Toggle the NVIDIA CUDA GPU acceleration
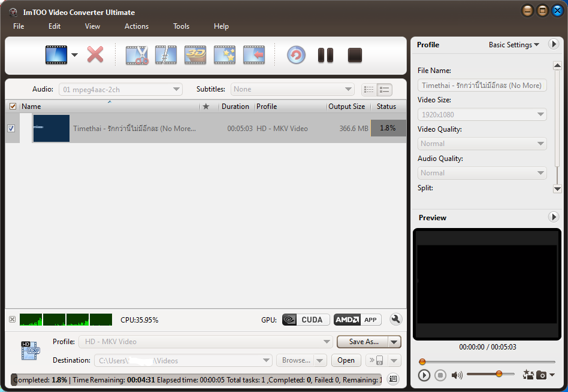The image size is (568, 392). pos(306,320)
